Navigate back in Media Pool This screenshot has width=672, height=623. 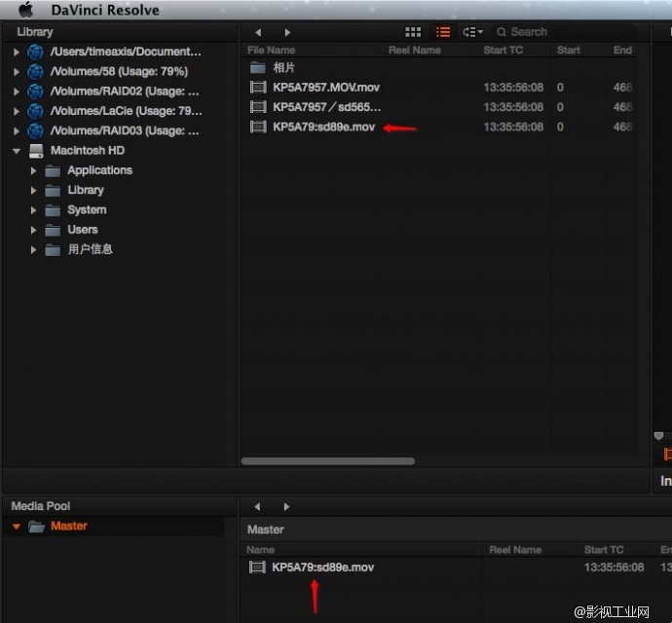pos(258,507)
